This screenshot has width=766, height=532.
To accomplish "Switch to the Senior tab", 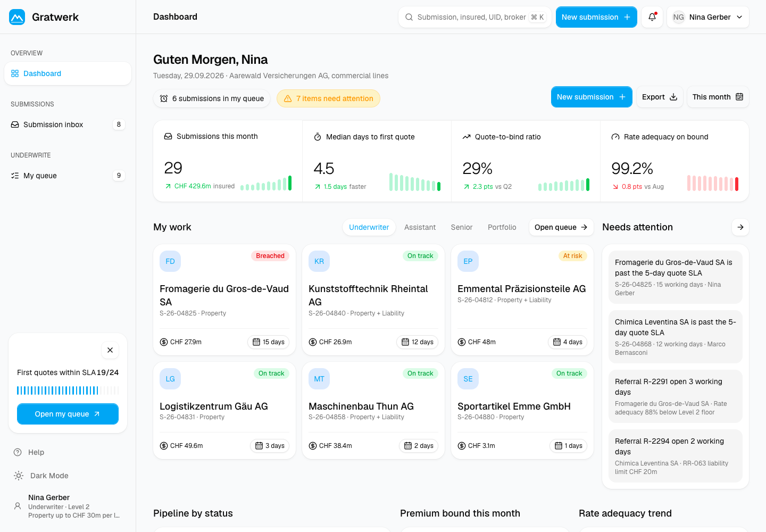I will (462, 227).
